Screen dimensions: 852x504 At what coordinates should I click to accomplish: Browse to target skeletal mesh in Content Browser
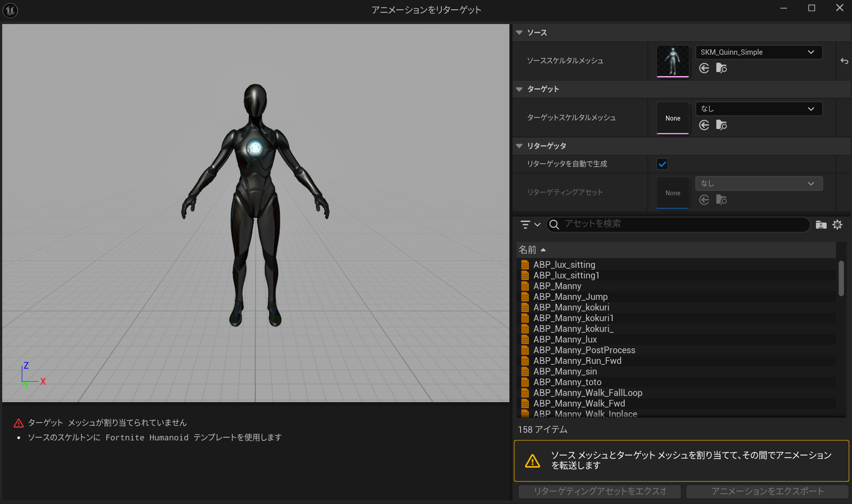721,125
